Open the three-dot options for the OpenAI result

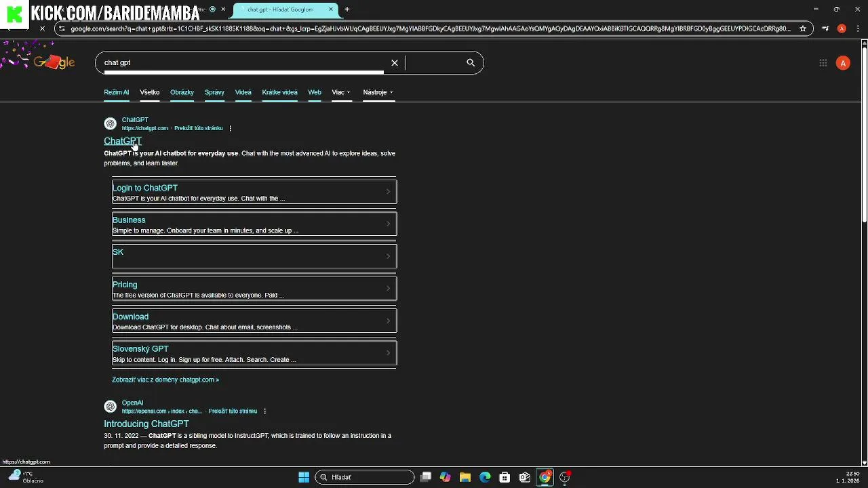265,411
